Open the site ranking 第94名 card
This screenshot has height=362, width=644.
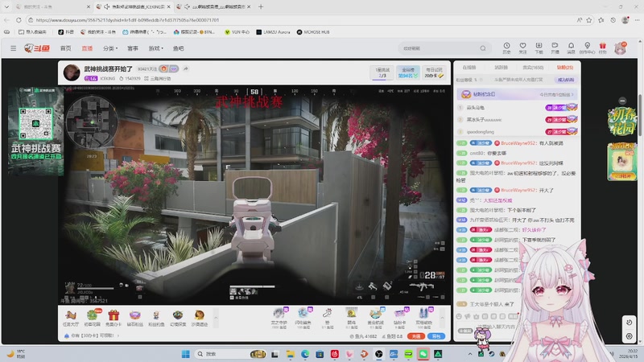click(x=408, y=72)
